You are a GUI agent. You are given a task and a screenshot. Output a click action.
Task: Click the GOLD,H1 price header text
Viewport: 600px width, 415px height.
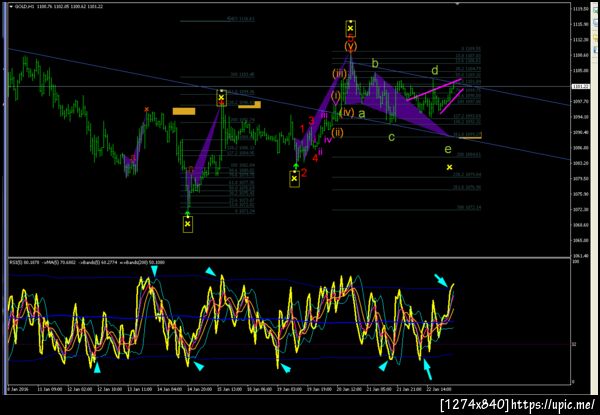pyautogui.click(x=59, y=7)
